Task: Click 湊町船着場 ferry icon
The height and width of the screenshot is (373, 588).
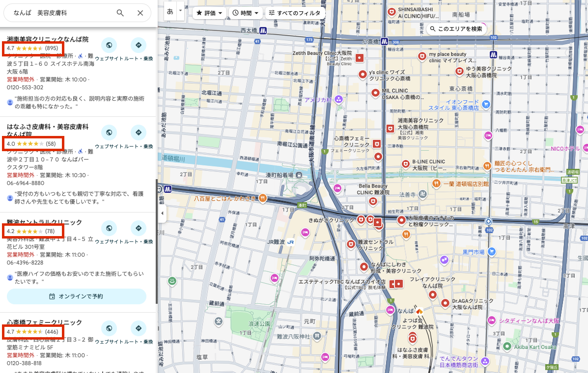Action: click(299, 175)
